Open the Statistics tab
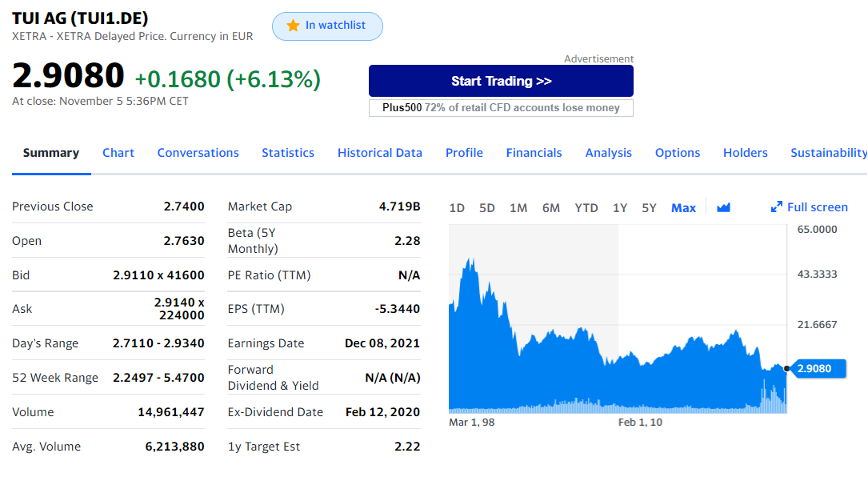This screenshot has width=868, height=493. (x=288, y=153)
